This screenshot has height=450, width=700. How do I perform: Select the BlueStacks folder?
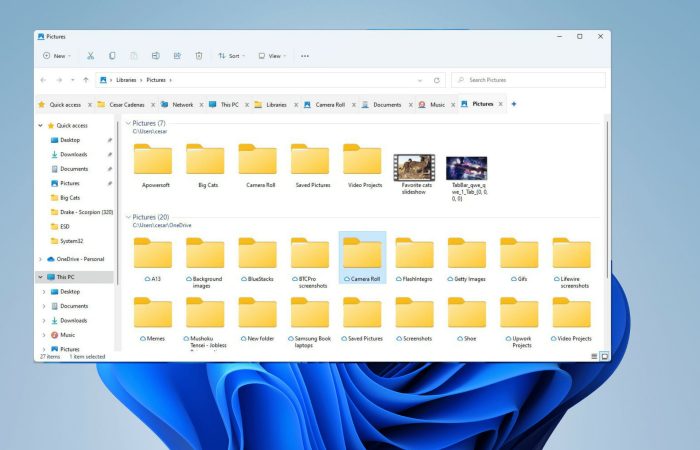pyautogui.click(x=258, y=259)
